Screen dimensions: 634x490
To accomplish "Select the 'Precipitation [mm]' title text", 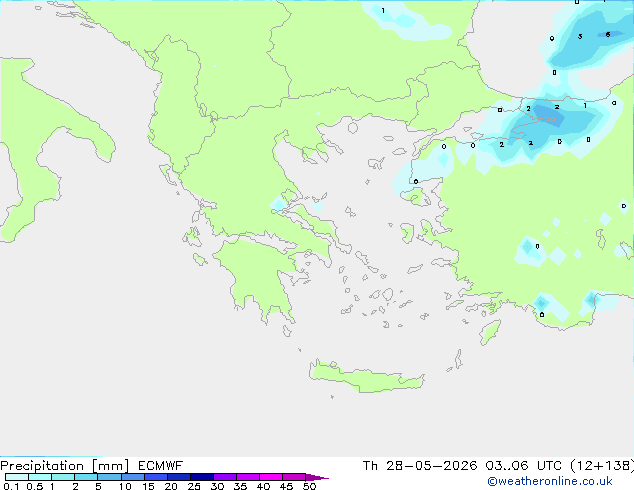I will (x=65, y=466).
